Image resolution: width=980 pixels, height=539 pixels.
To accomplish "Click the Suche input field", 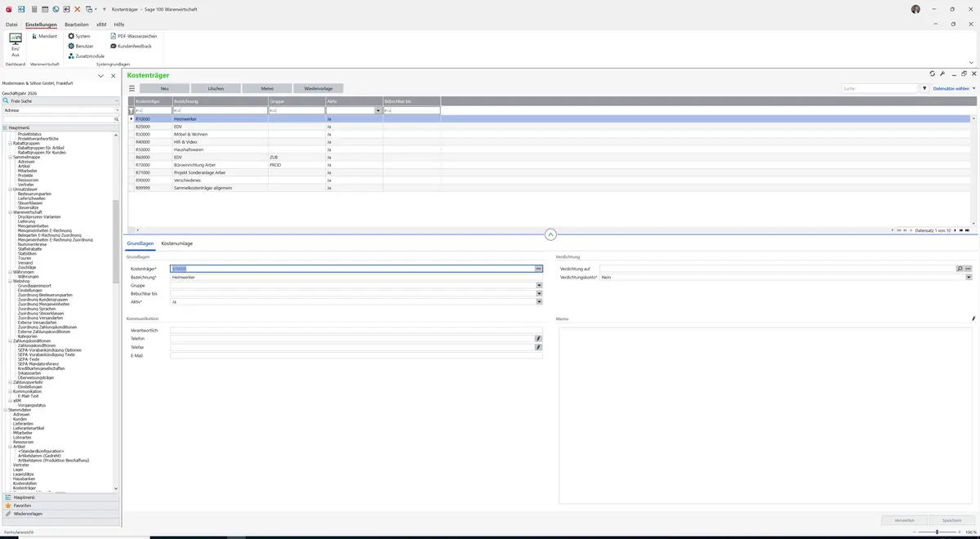I will click(x=880, y=88).
